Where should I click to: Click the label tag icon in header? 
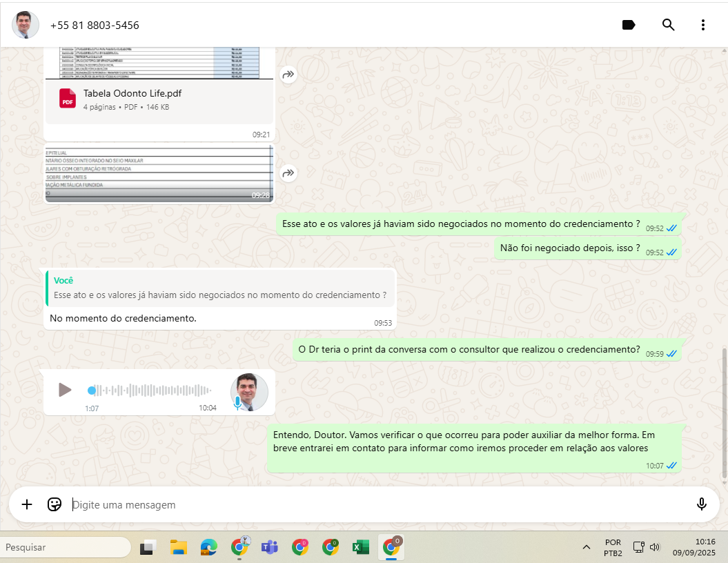(x=628, y=25)
